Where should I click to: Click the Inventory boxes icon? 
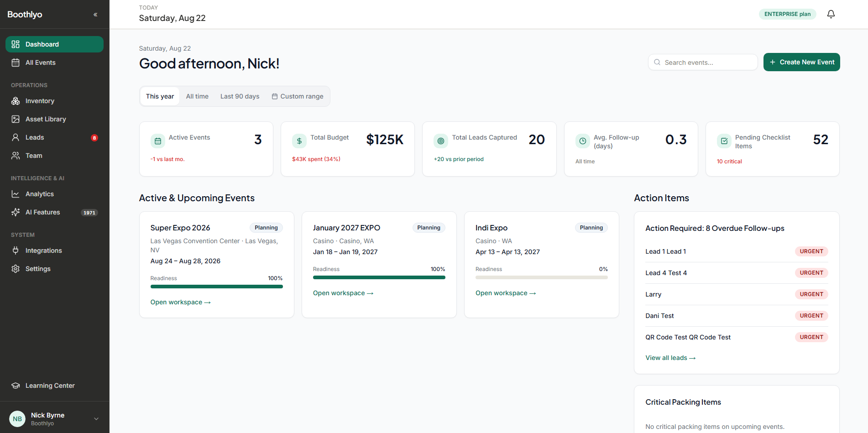click(16, 101)
